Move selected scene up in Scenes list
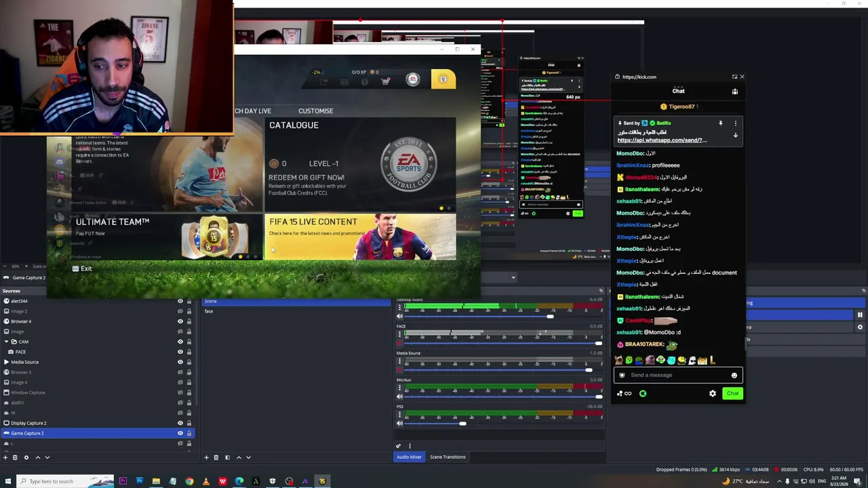 tap(239, 457)
